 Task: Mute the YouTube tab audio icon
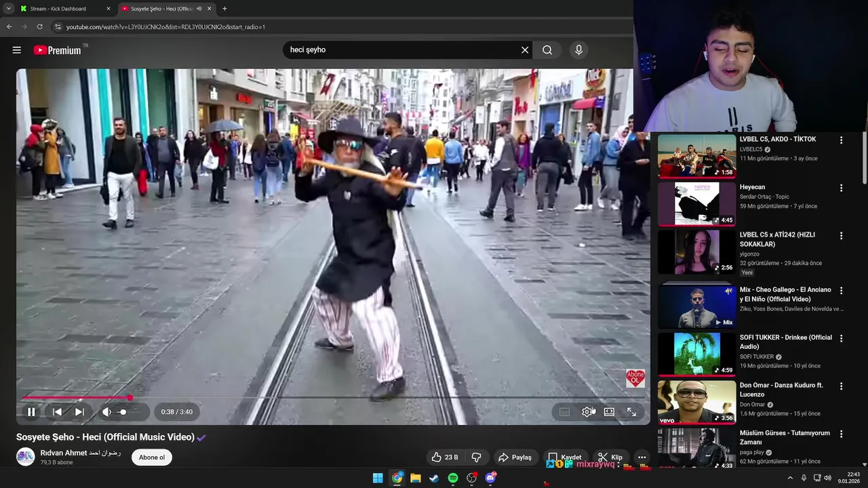[199, 9]
